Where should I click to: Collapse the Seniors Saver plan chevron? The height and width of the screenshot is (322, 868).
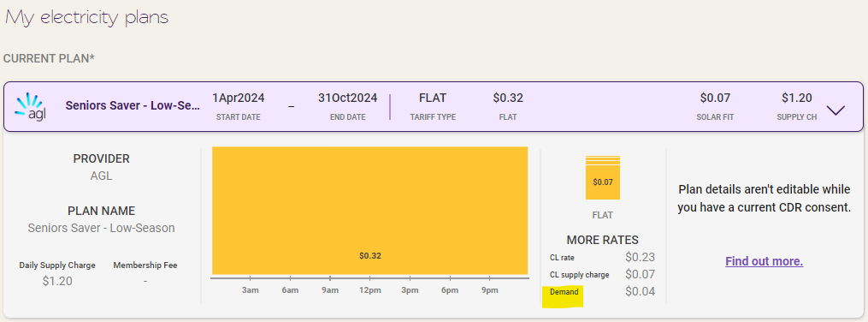pyautogui.click(x=836, y=110)
